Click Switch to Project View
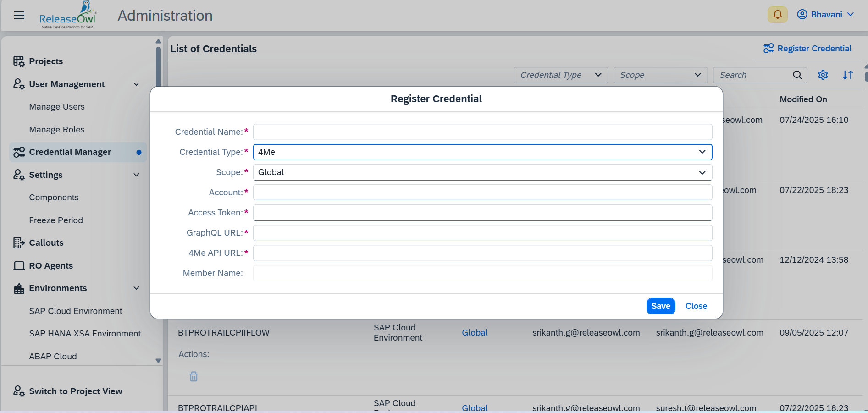Image resolution: width=868 pixels, height=413 pixels. (x=76, y=391)
